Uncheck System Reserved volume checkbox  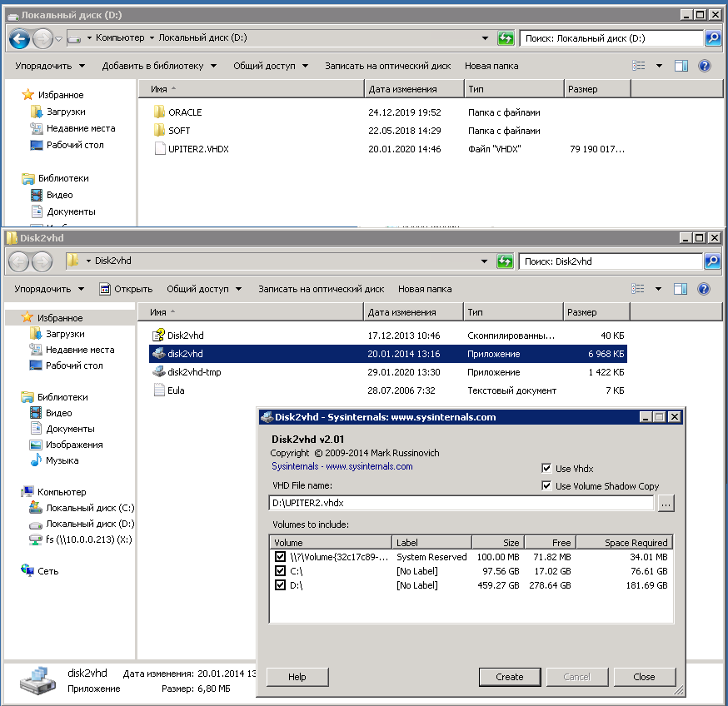pos(280,556)
